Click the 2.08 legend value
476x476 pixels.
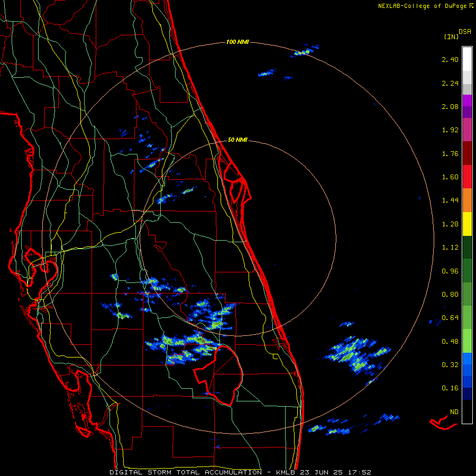(x=450, y=106)
